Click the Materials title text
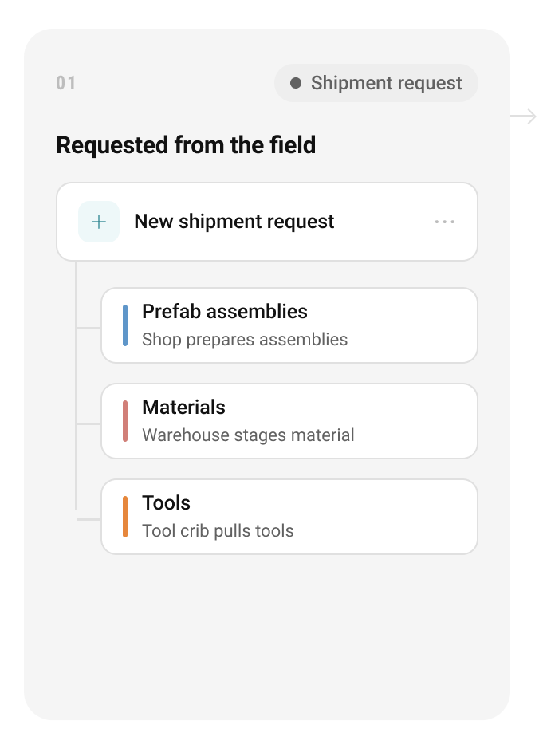Image resolution: width=539 pixels, height=756 pixels. [x=183, y=408]
